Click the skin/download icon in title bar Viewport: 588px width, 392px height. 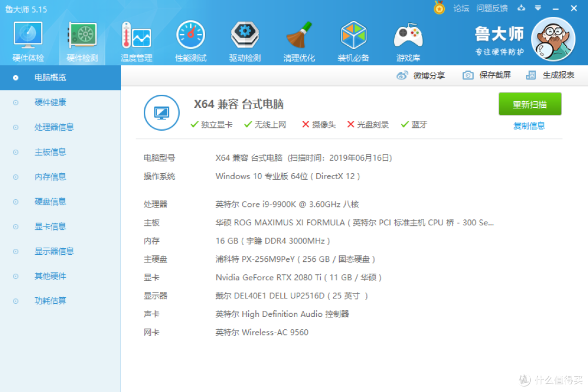click(x=521, y=8)
